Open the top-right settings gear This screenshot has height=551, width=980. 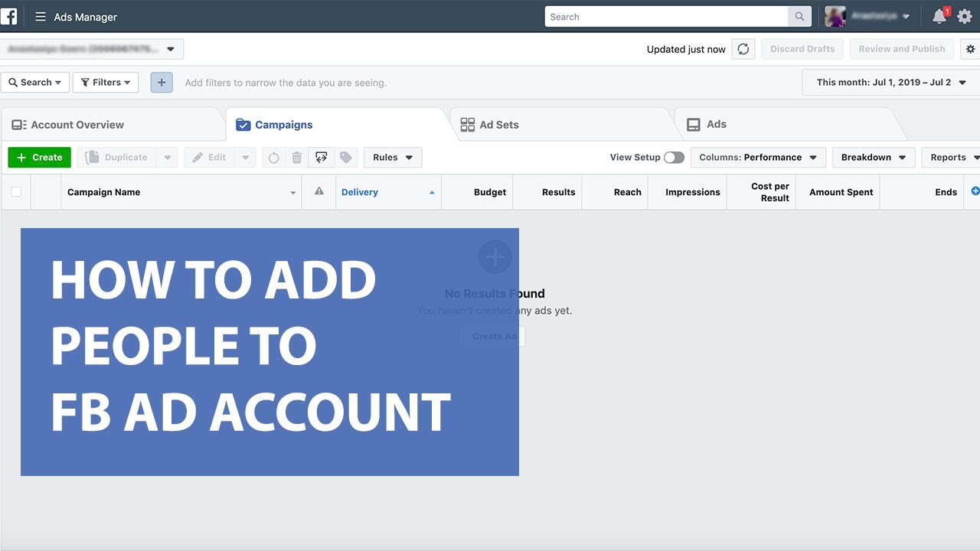(965, 17)
